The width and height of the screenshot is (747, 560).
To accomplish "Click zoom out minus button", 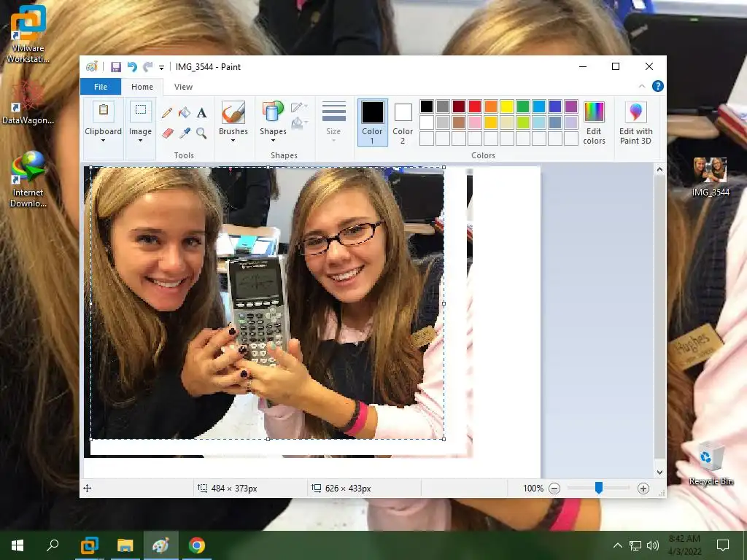I will [x=554, y=488].
